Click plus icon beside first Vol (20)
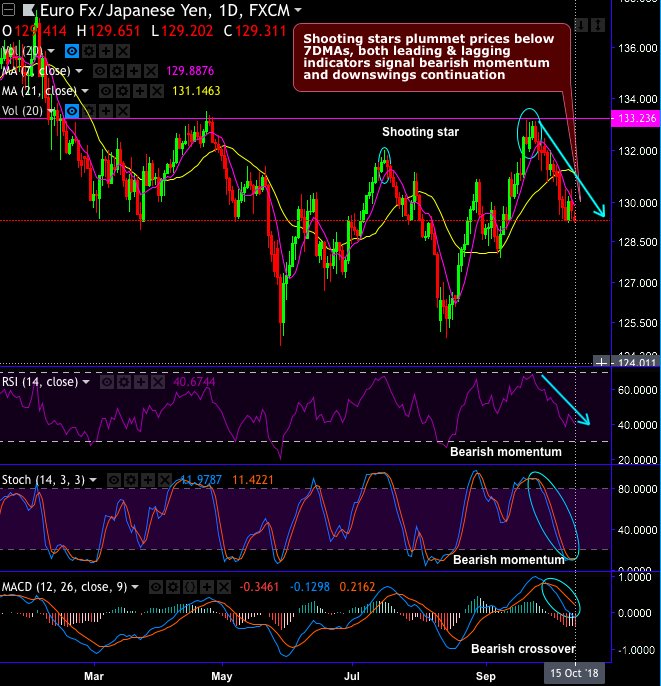 [106, 51]
